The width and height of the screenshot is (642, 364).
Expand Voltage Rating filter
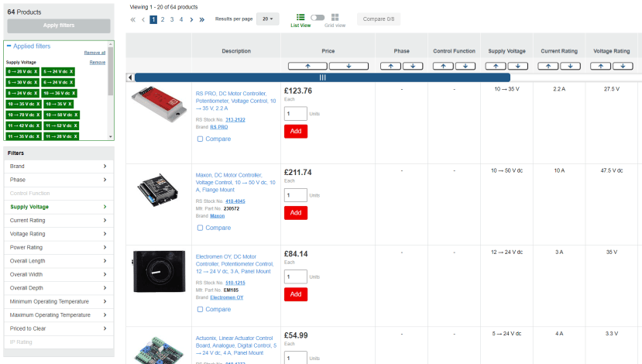(x=59, y=234)
